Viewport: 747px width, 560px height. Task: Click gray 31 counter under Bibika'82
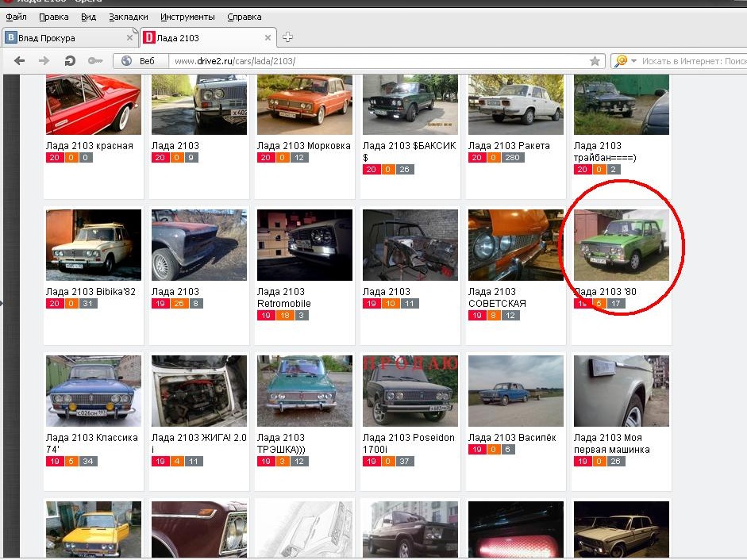(x=88, y=303)
